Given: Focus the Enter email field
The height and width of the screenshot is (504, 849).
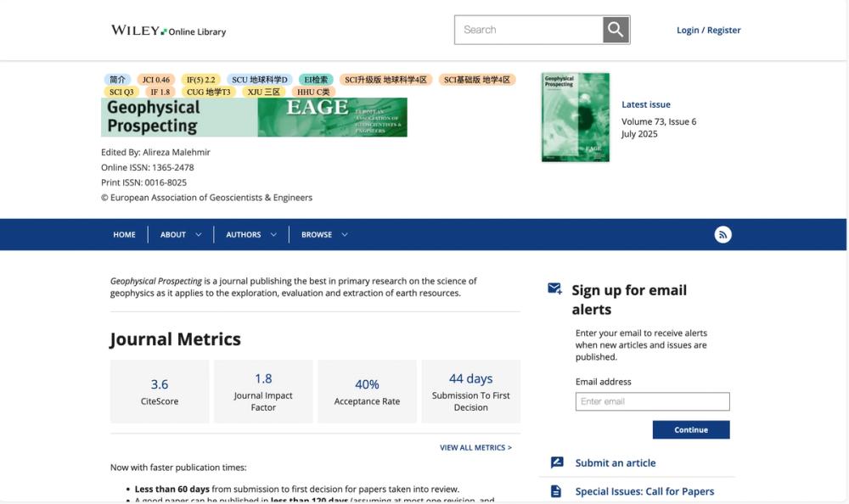Looking at the screenshot, I should click(652, 401).
